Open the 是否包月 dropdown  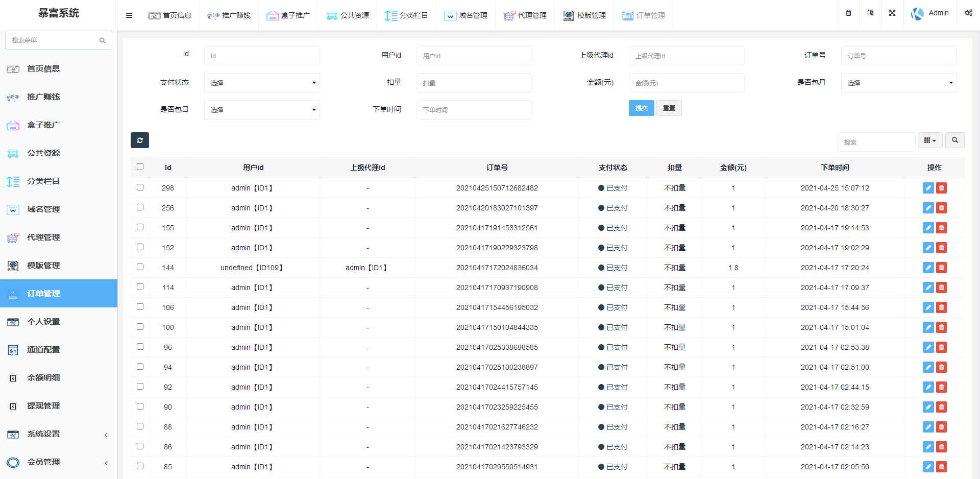coord(898,82)
